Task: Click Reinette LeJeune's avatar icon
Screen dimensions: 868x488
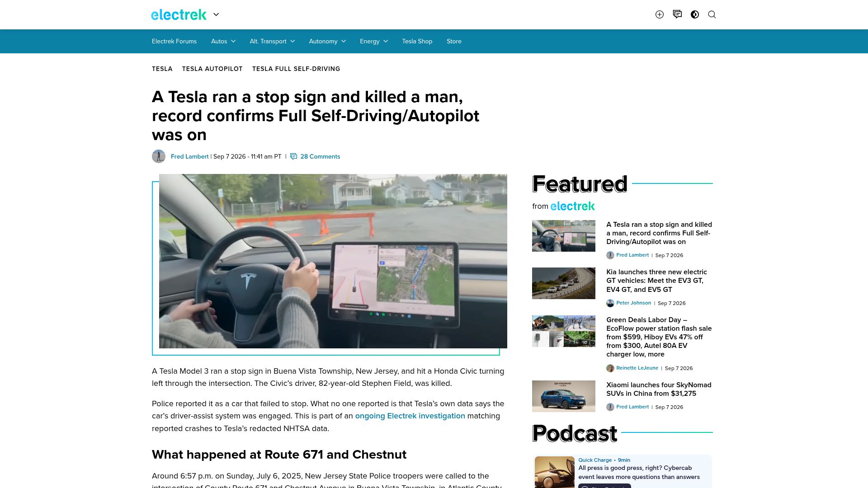Action: coord(610,368)
